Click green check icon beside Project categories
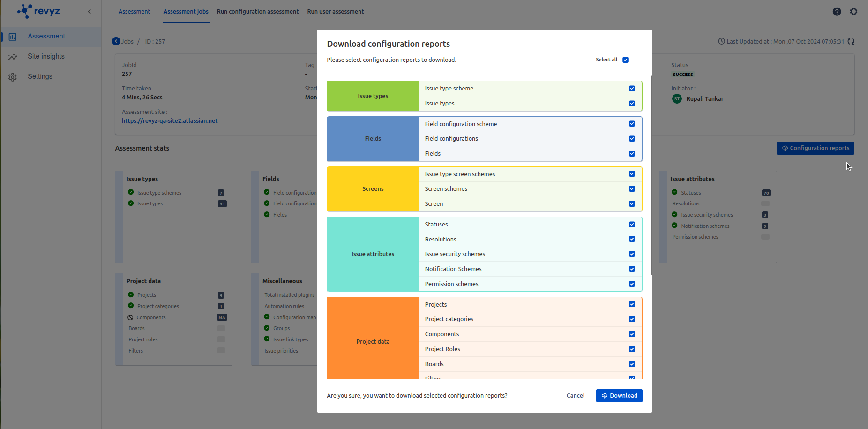Screen dimensions: 868x429 coord(131,306)
